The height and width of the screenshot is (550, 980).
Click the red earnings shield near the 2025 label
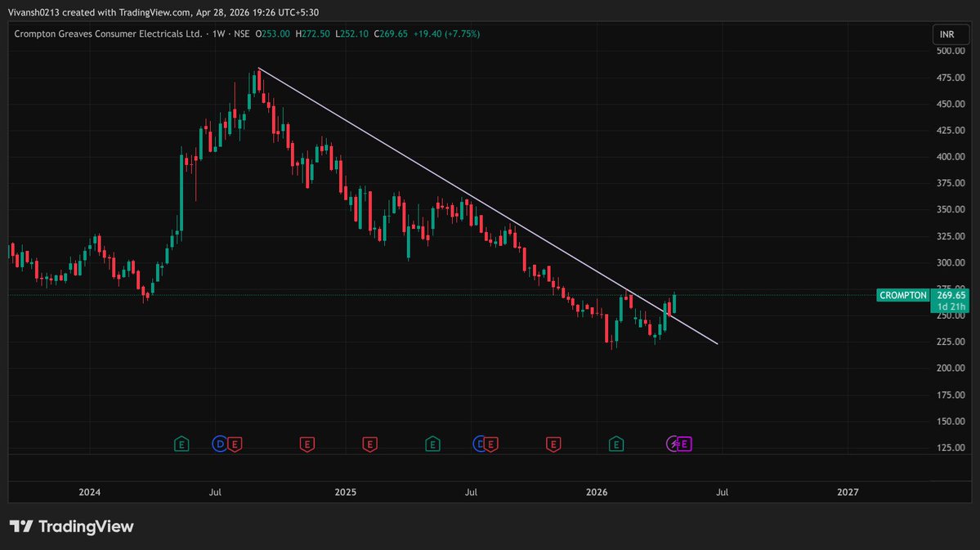370,444
